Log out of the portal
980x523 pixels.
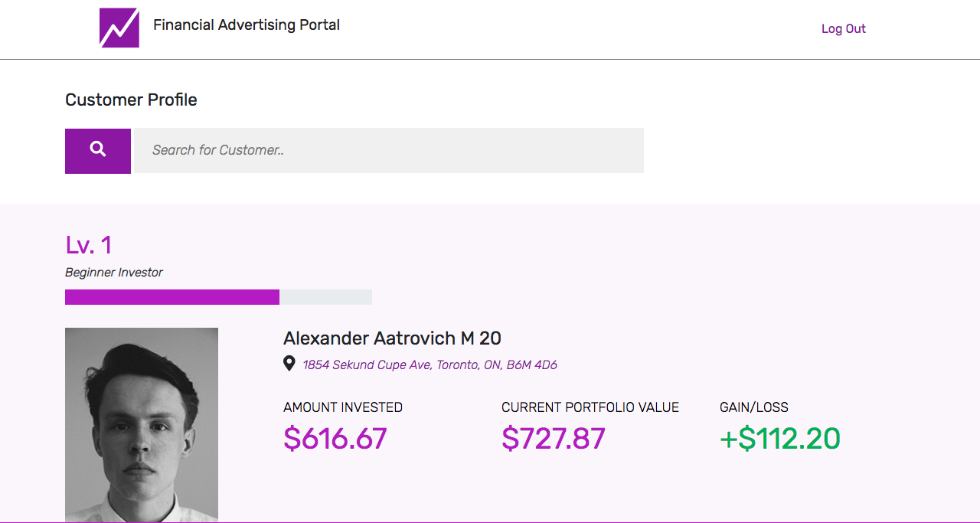[x=843, y=29]
